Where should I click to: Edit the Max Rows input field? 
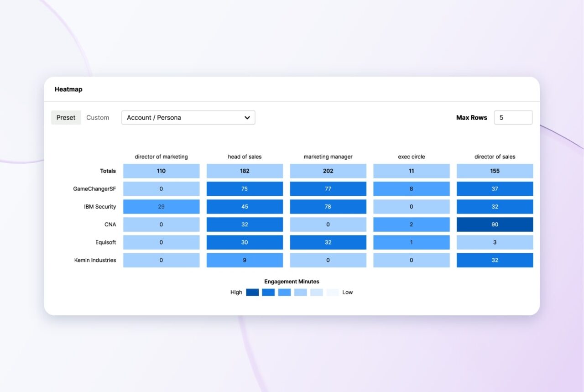[x=513, y=118]
